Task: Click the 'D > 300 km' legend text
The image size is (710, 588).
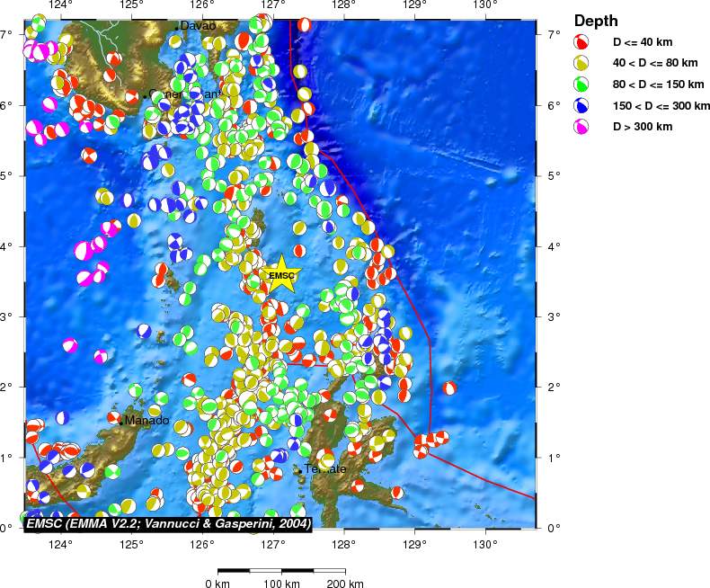Action: (643, 127)
